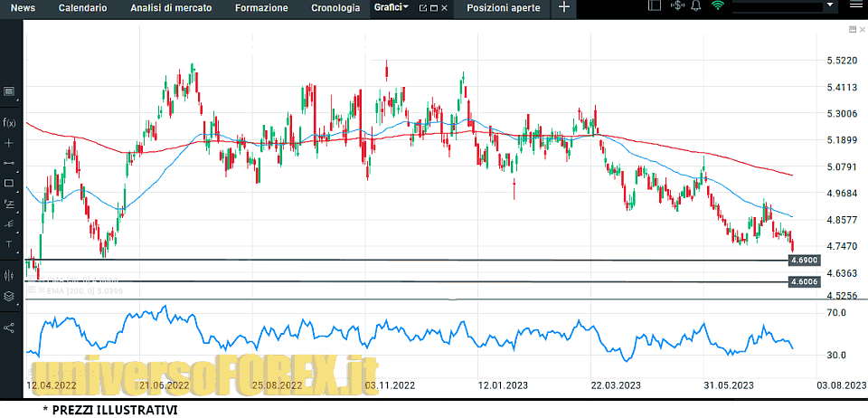The image size is (868, 418).
Task: Click the 4.6900 price level label
Action: tap(803, 261)
